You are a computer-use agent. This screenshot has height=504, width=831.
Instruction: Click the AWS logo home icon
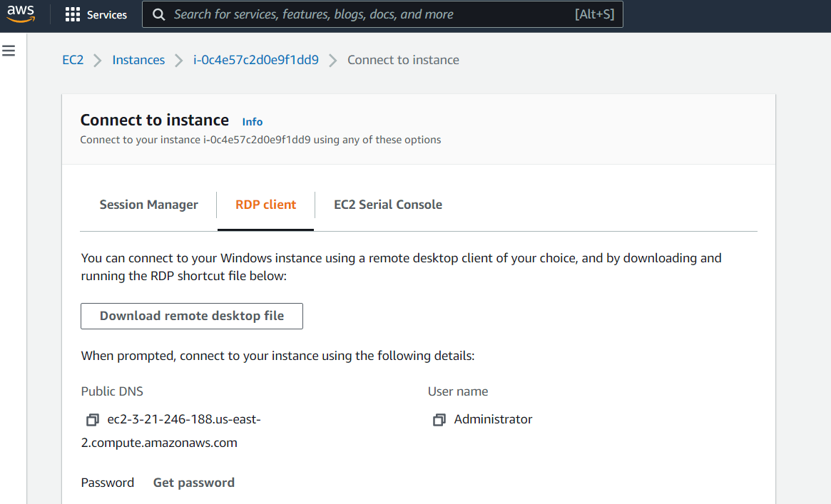pyautogui.click(x=21, y=14)
